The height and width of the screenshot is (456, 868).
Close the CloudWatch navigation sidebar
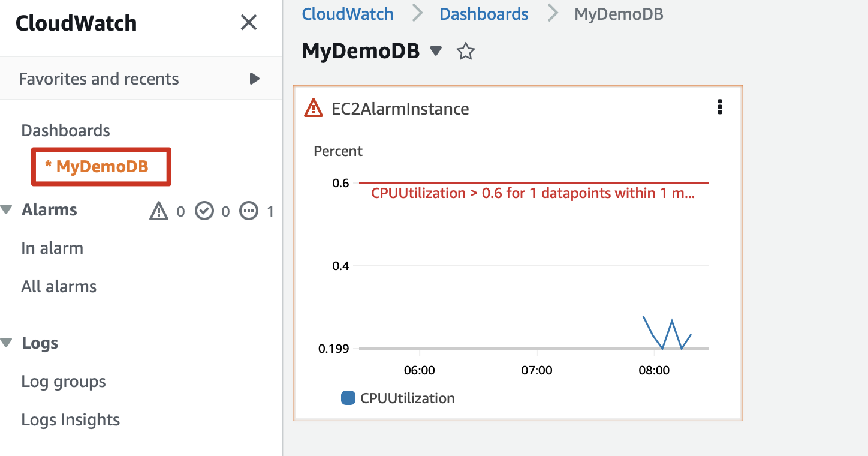pyautogui.click(x=249, y=23)
